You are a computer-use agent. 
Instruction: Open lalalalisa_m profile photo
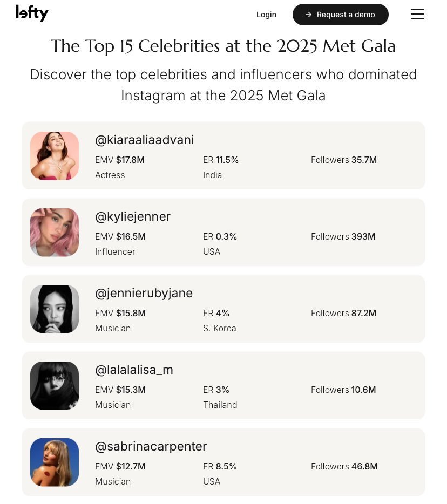point(55,385)
